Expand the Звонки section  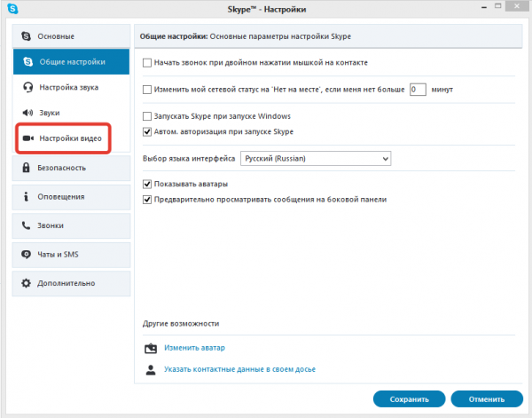71,225
